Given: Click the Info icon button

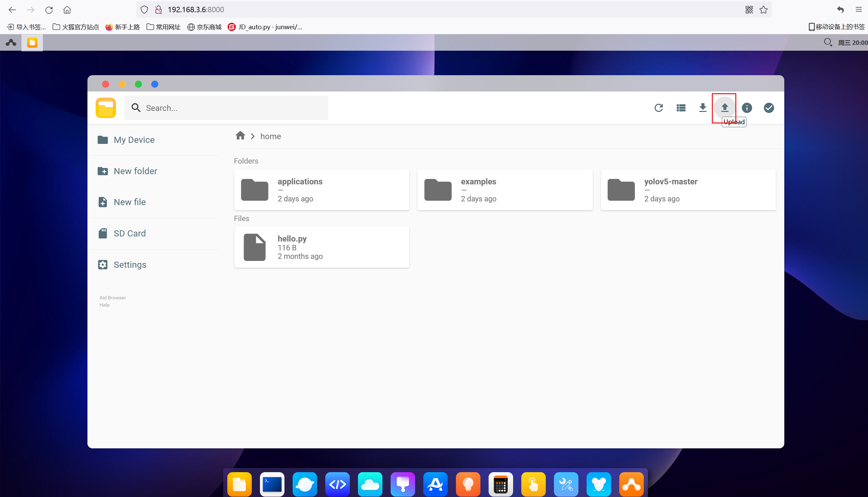Looking at the screenshot, I should 747,108.
